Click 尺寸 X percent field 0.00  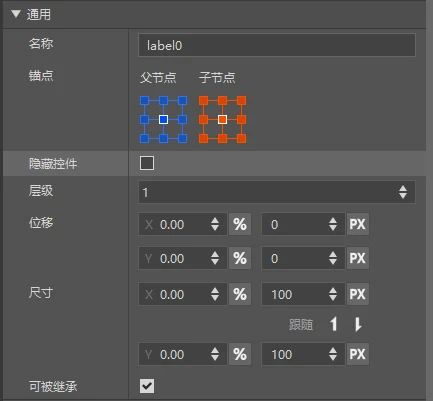(x=183, y=294)
